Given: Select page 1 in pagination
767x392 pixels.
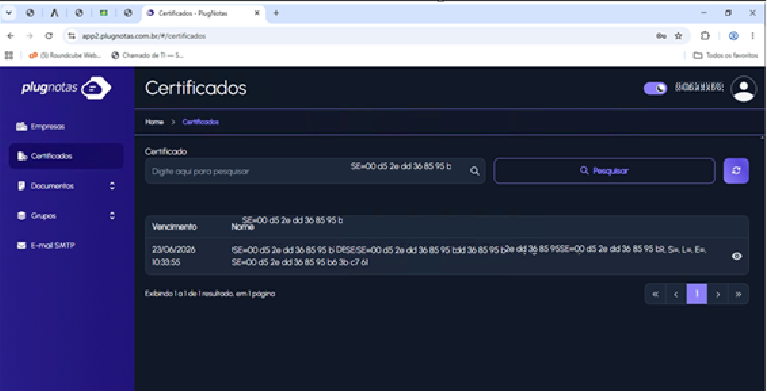Looking at the screenshot, I should [697, 294].
